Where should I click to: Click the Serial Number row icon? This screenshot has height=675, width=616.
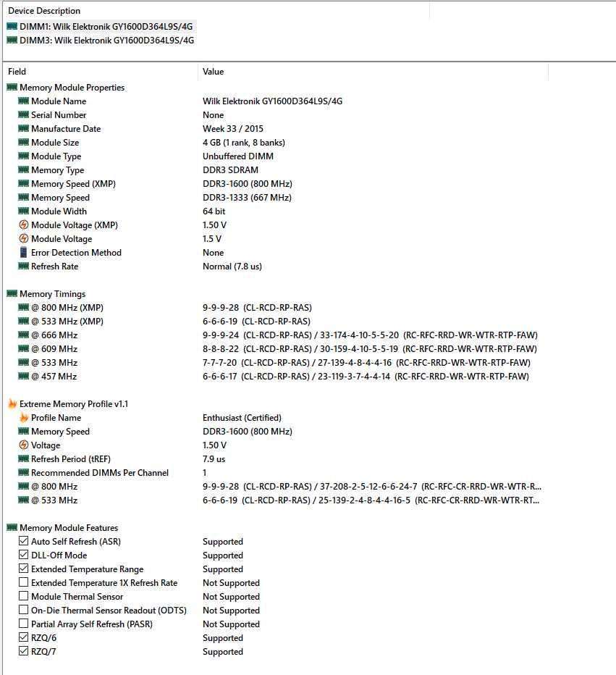[24, 115]
